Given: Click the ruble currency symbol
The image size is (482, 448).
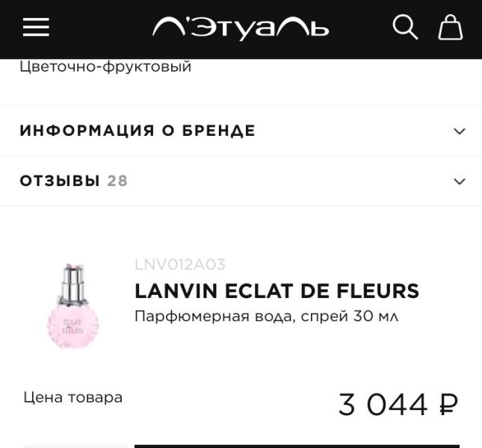Looking at the screenshot, I should (448, 405).
